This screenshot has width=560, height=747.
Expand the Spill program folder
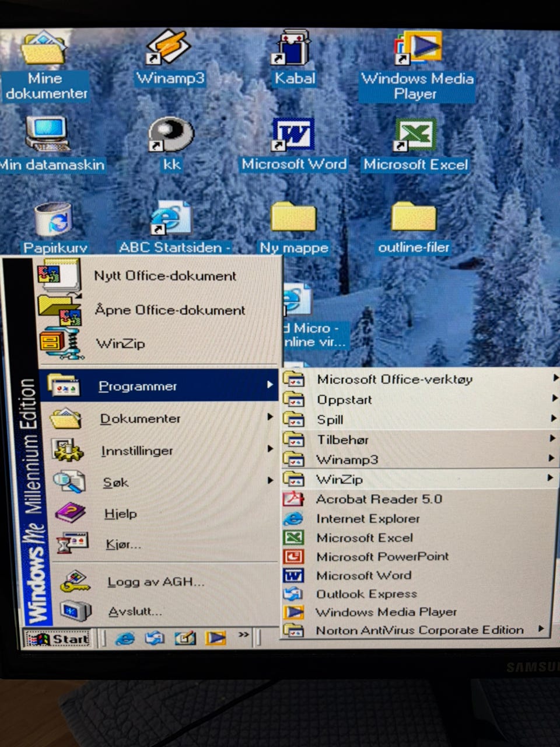pyautogui.click(x=420, y=420)
